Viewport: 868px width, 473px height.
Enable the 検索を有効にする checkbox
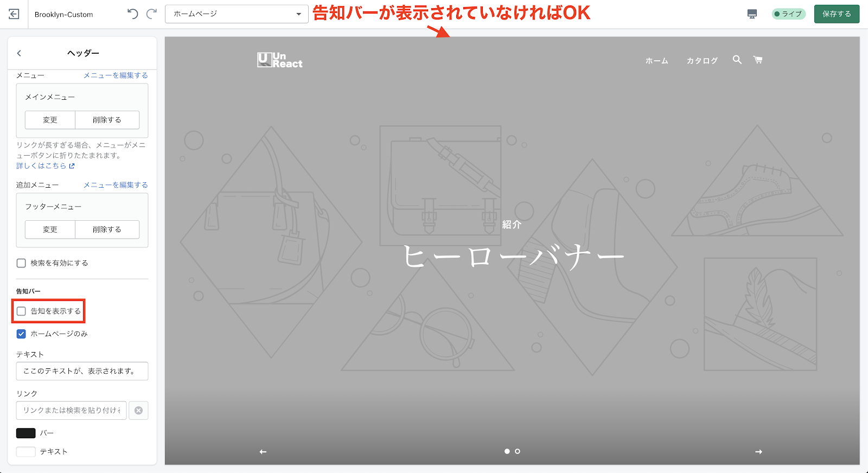21,263
